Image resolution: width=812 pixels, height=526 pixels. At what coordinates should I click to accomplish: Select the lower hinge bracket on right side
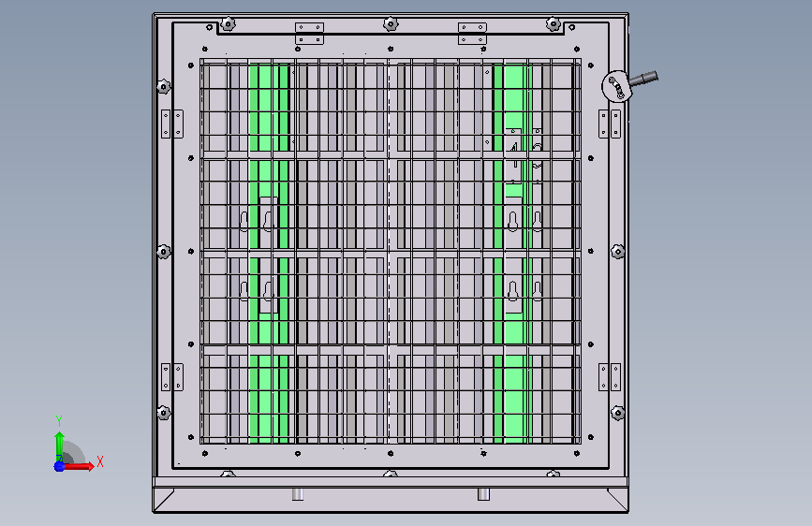point(610,377)
